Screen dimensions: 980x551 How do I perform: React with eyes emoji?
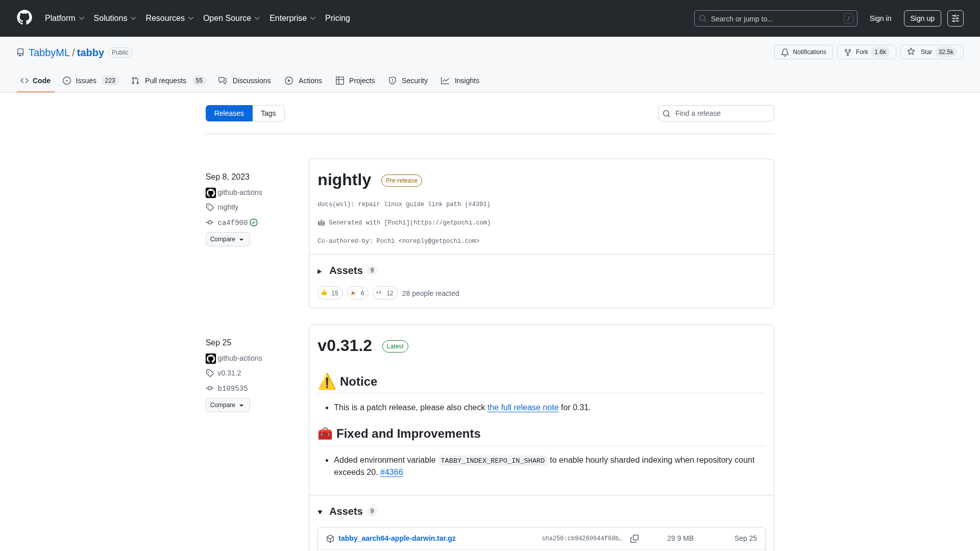click(x=385, y=293)
